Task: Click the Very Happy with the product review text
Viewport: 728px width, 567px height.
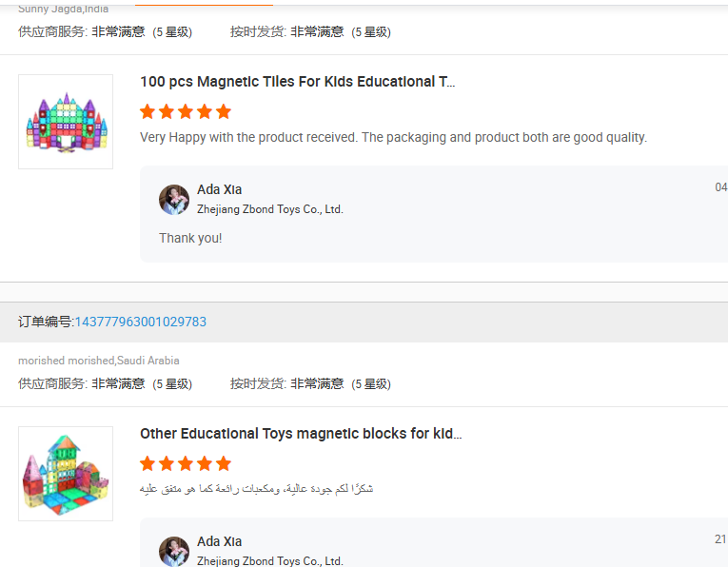Action: (393, 137)
